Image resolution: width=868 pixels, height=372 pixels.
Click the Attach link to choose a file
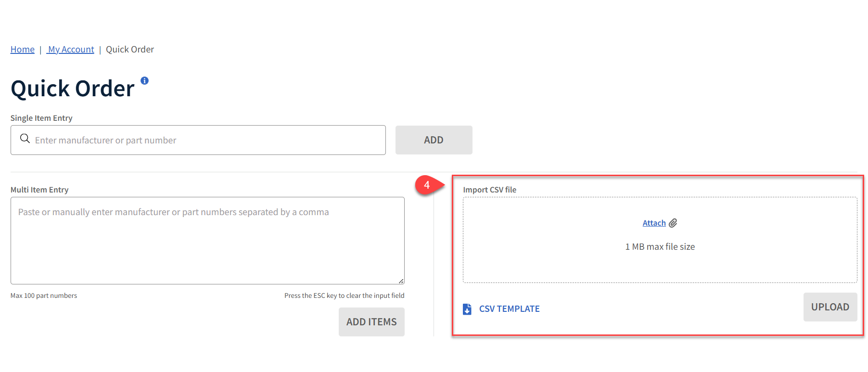(x=654, y=223)
